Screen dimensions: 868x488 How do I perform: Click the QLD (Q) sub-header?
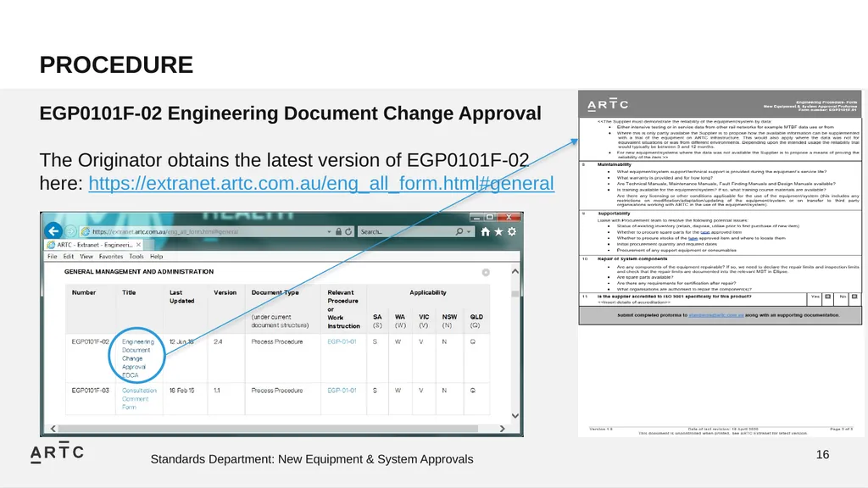(476, 321)
